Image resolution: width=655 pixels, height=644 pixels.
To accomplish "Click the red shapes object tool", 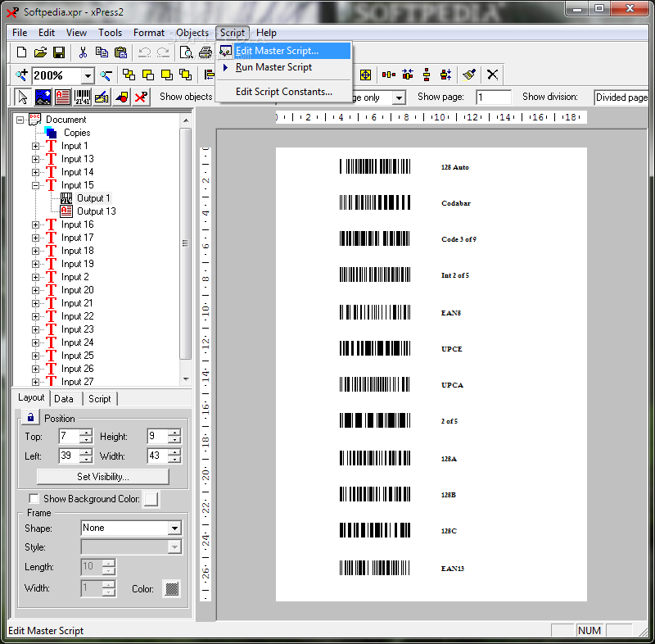I will (x=121, y=97).
